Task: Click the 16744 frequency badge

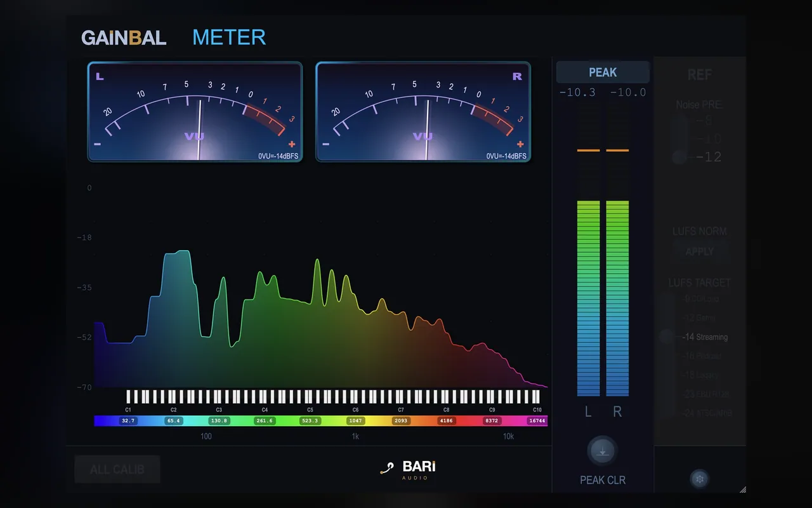Action: coord(537,421)
